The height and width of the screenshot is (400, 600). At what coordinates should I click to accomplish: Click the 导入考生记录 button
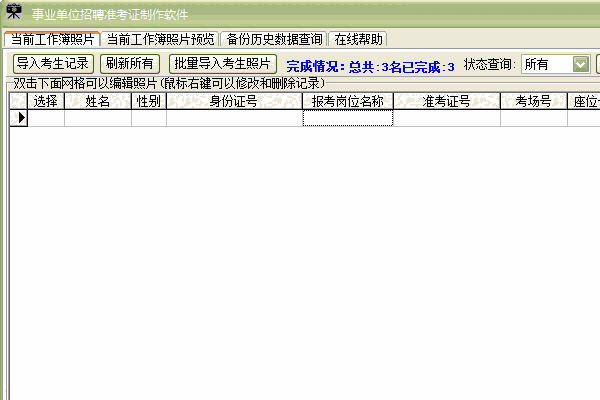pos(53,64)
